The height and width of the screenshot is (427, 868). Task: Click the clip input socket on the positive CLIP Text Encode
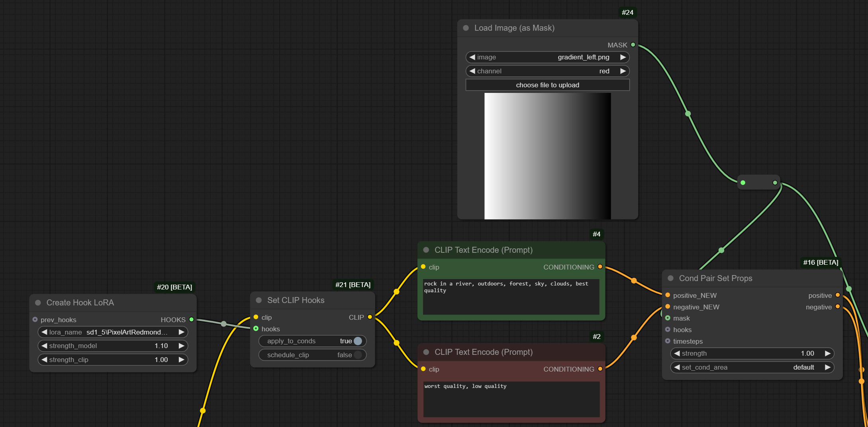(x=423, y=267)
